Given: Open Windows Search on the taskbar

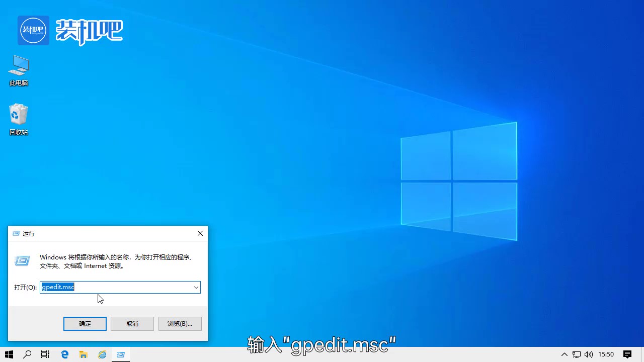Looking at the screenshot, I should (x=27, y=354).
